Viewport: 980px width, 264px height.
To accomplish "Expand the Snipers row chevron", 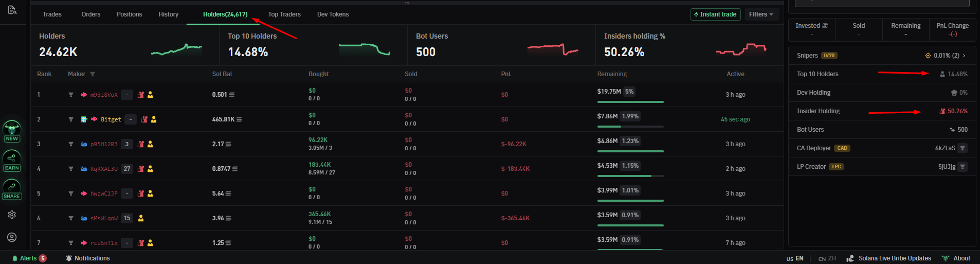I will (964, 56).
